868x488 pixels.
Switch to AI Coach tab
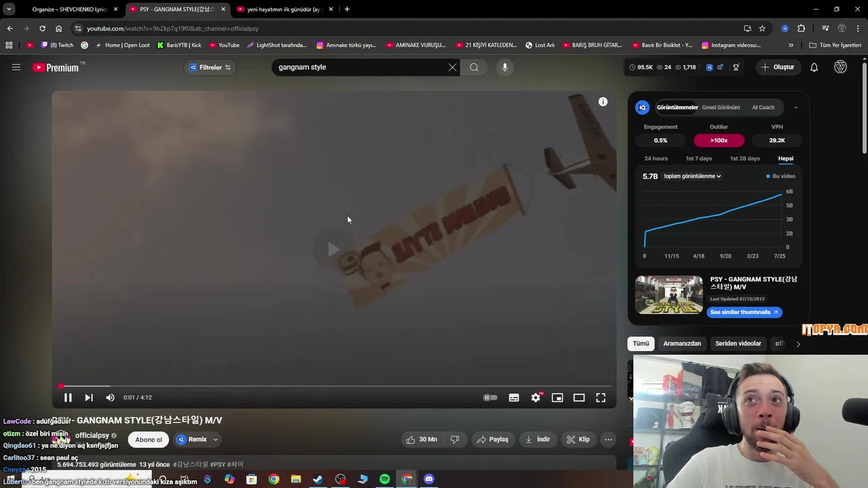[x=763, y=107]
